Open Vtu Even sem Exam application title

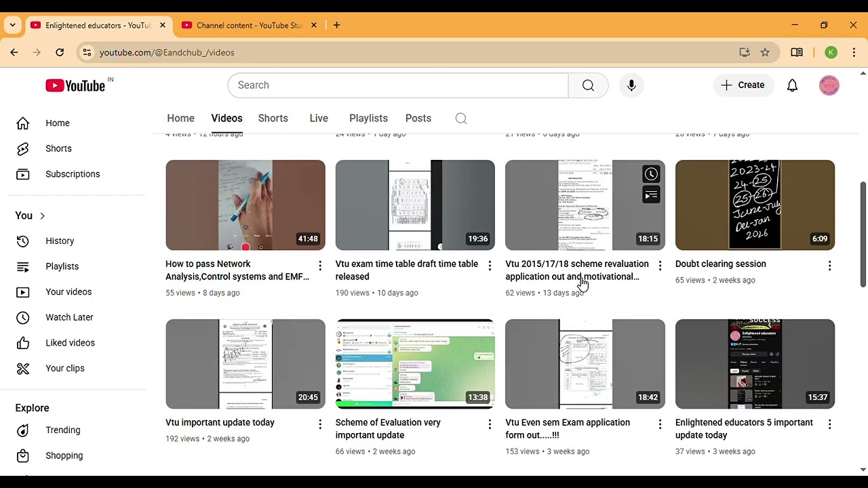click(x=568, y=429)
